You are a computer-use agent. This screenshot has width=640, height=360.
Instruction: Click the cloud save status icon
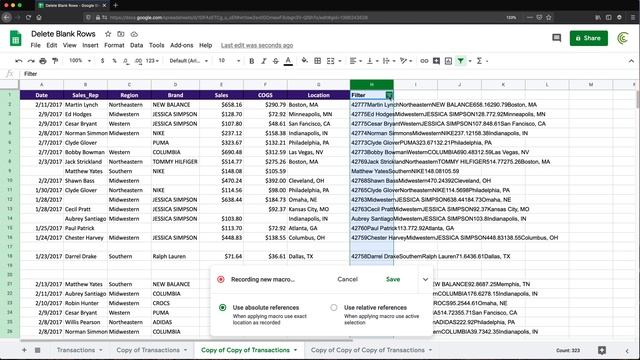click(x=134, y=34)
